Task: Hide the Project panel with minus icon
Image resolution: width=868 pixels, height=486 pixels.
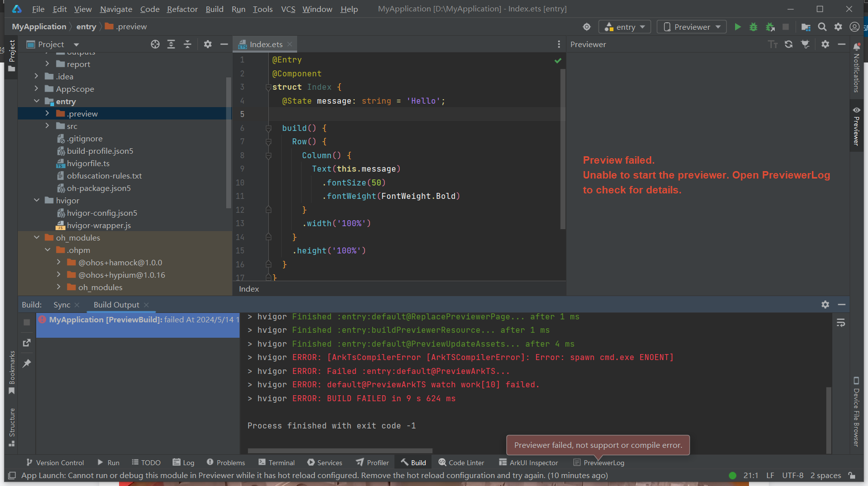Action: coord(224,44)
